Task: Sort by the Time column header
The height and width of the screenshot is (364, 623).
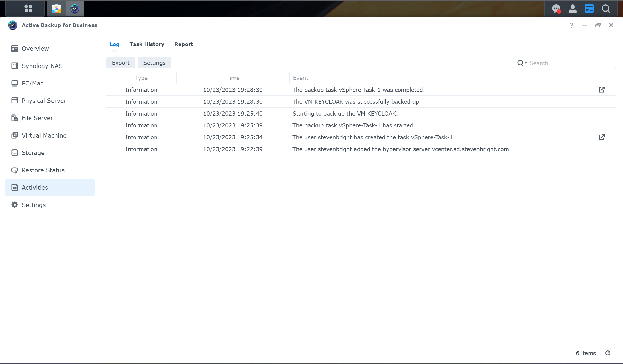Action: (233, 78)
